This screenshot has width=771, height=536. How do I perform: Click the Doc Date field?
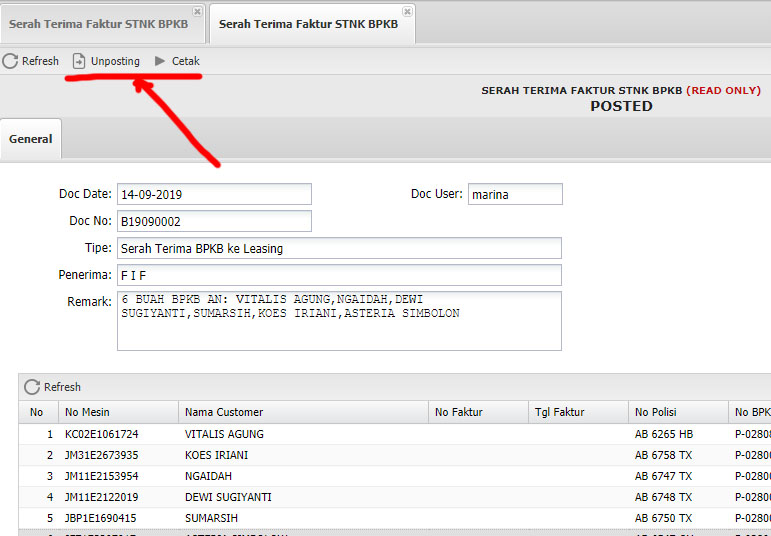[214, 194]
